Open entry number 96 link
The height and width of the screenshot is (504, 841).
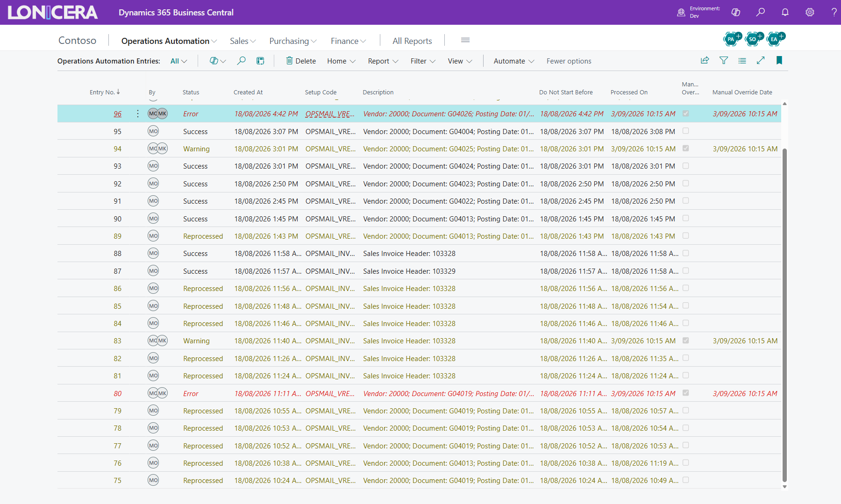pyautogui.click(x=118, y=114)
